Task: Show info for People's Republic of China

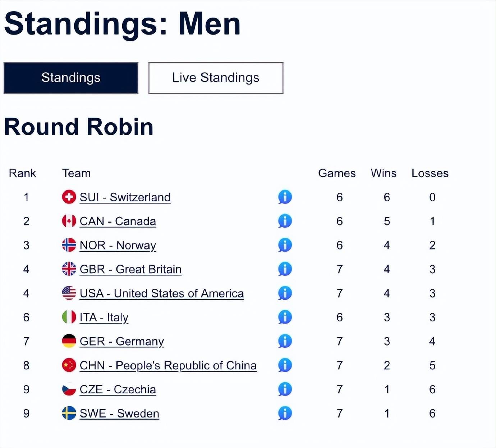Action: [285, 365]
